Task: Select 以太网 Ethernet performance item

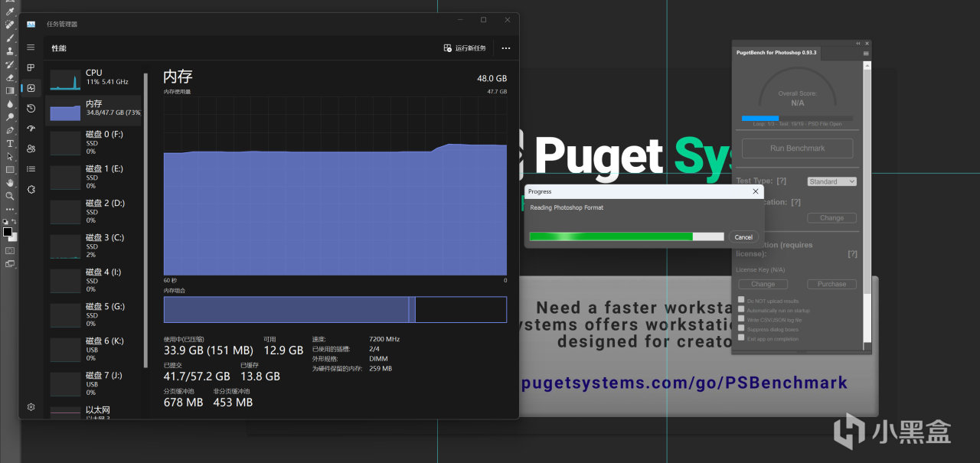Action: pyautogui.click(x=95, y=412)
